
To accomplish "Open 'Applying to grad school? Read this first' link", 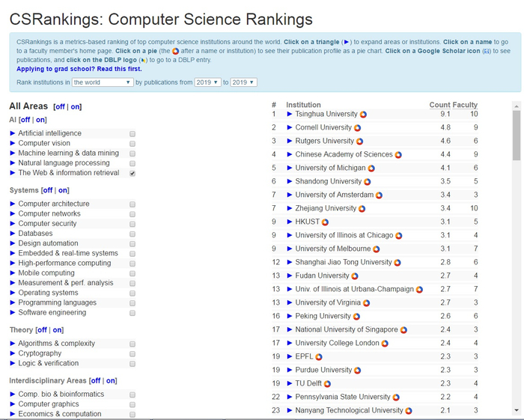I will pyautogui.click(x=79, y=69).
